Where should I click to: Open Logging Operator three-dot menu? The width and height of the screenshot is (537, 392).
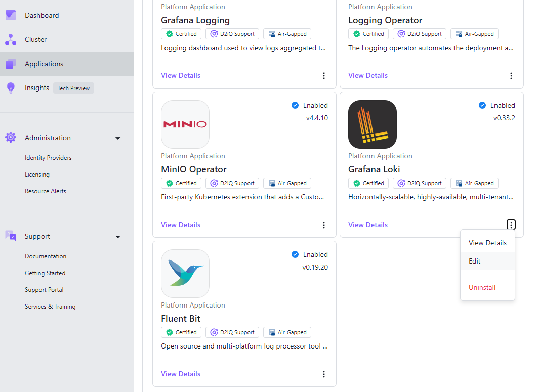click(x=511, y=76)
